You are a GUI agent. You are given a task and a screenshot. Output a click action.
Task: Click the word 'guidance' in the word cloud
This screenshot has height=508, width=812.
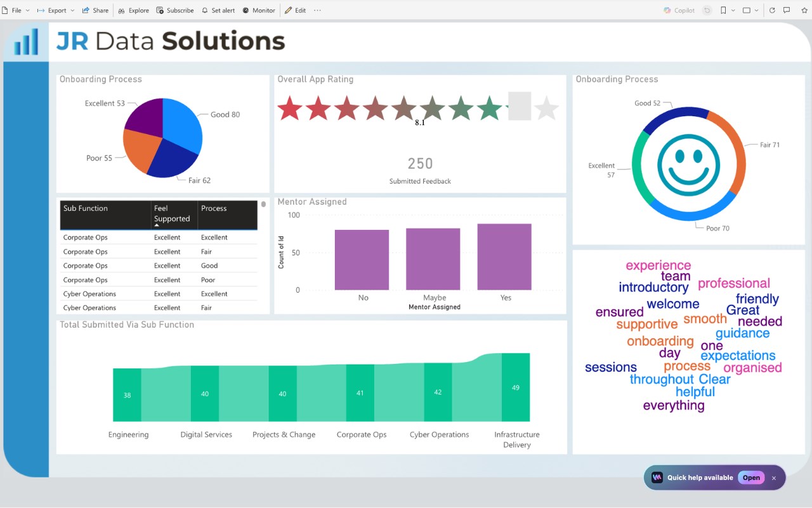(x=743, y=333)
